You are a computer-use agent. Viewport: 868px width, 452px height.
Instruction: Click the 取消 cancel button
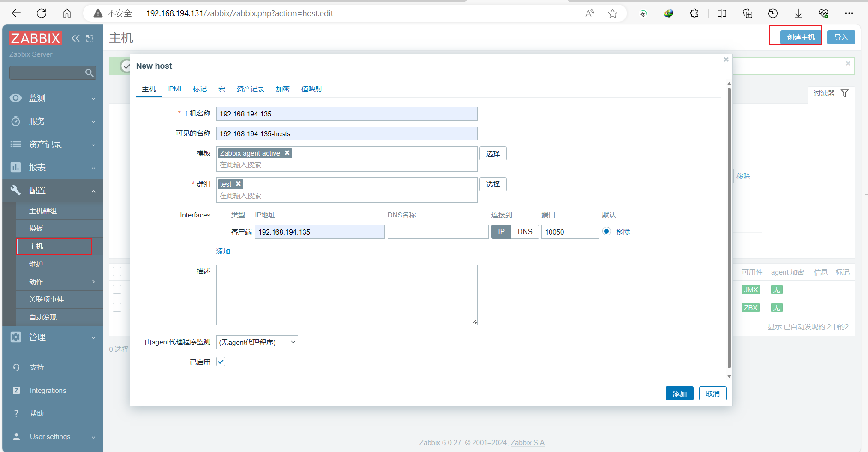(712, 393)
